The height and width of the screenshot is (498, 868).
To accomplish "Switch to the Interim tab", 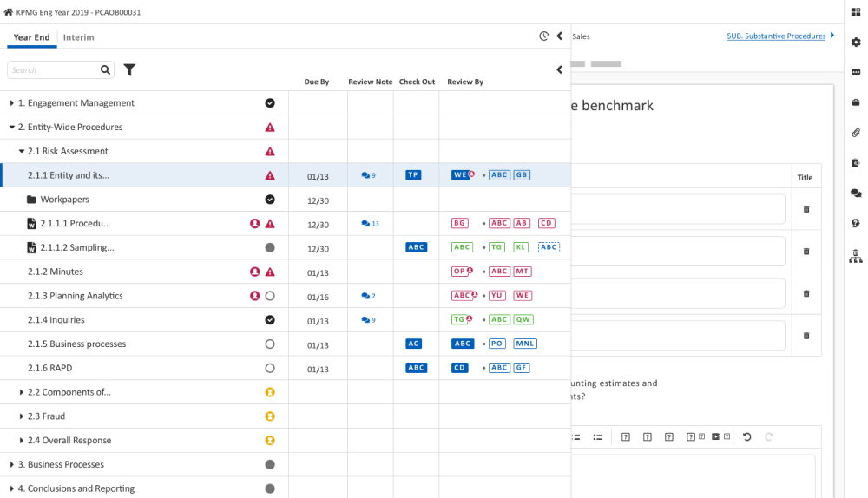I will pos(78,37).
